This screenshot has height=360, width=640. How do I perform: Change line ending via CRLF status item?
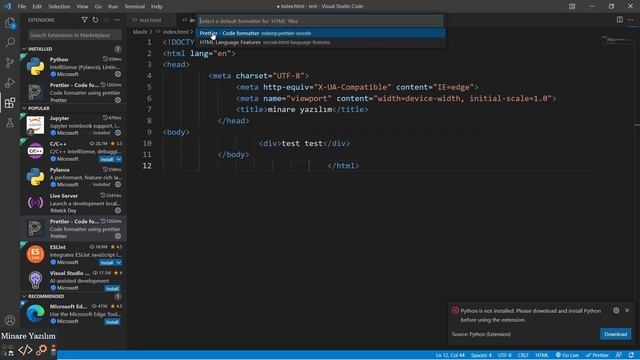pyautogui.click(x=523, y=355)
